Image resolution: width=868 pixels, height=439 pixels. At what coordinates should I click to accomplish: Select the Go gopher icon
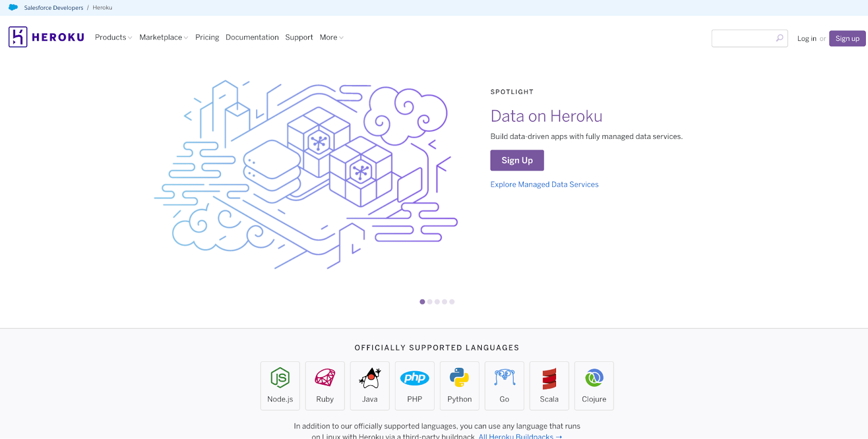point(505,378)
